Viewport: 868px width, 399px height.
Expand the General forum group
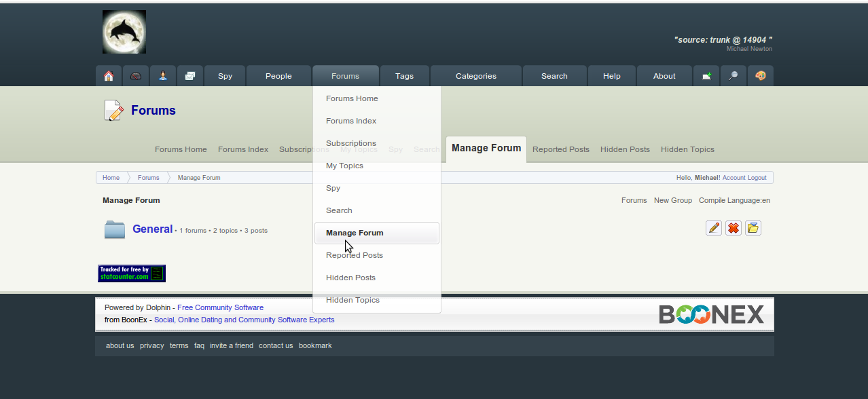[152, 229]
